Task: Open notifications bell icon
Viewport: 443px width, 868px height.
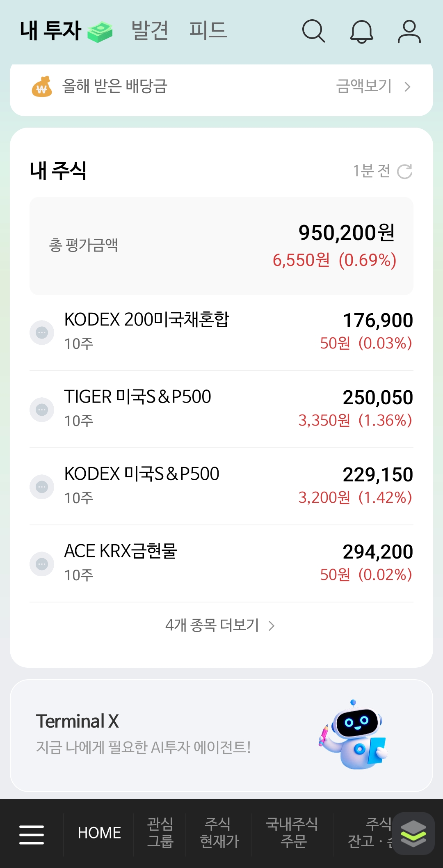Action: point(361,31)
